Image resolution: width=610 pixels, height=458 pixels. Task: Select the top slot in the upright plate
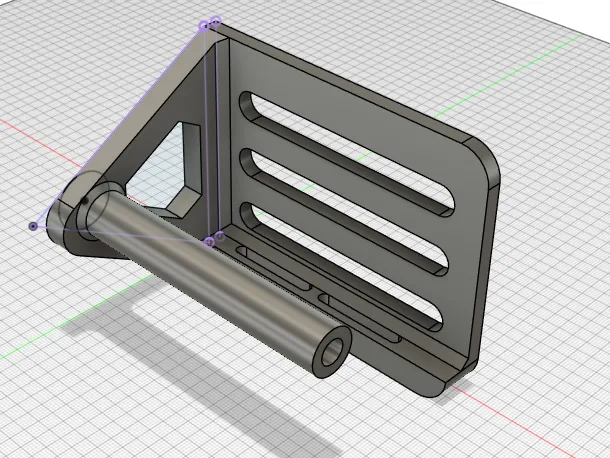(x=346, y=153)
